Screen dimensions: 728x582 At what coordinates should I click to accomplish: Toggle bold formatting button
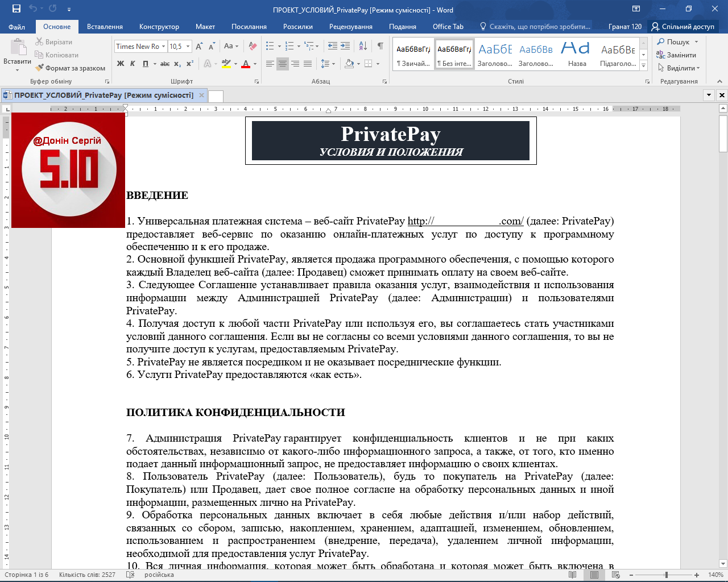121,64
